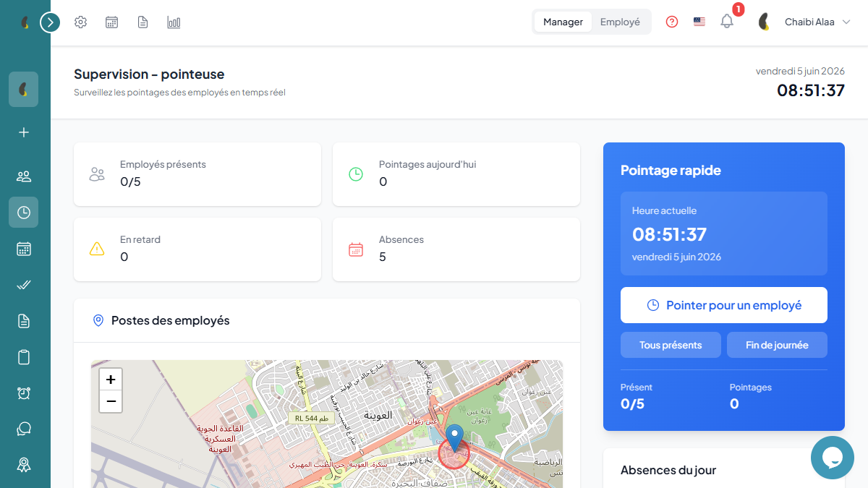
Task: Expand the sidebar with the arrow button
Action: pos(50,22)
